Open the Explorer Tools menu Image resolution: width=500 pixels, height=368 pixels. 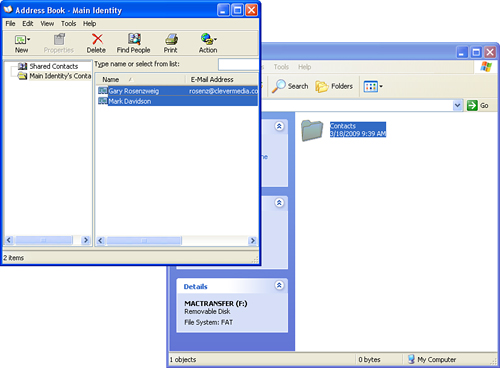[281, 67]
